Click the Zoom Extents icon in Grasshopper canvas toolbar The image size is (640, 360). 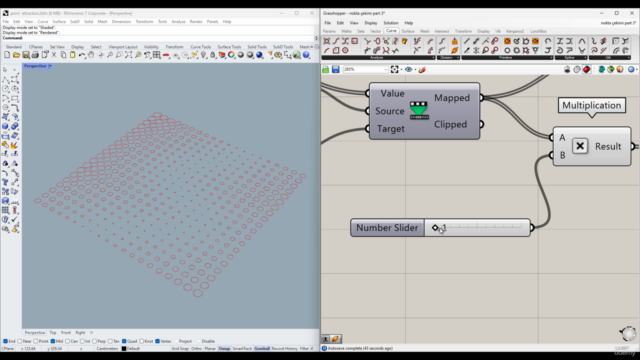(x=394, y=70)
